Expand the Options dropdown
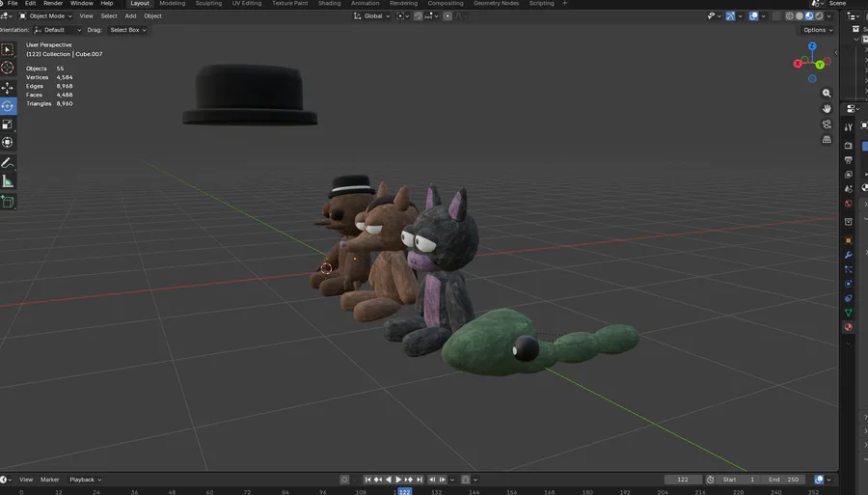 pyautogui.click(x=818, y=30)
